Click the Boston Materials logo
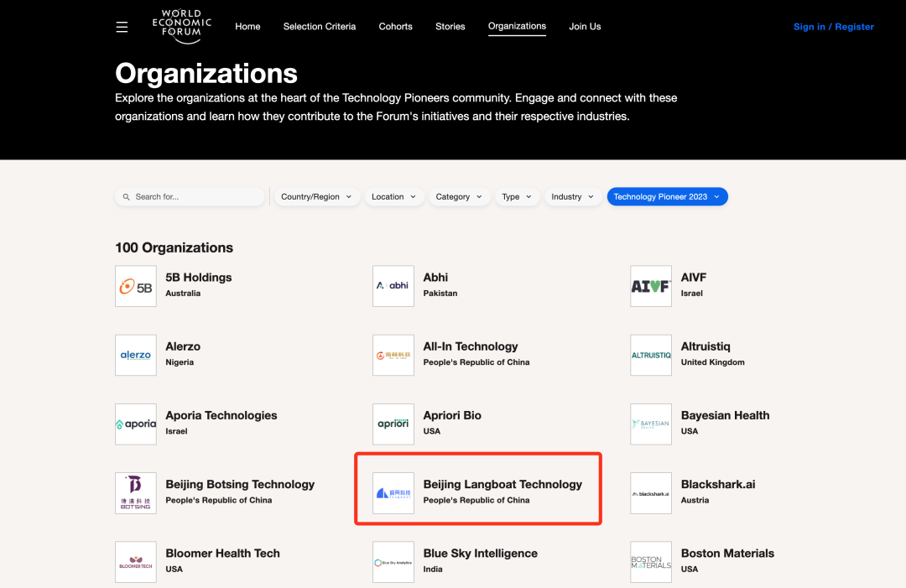906x588 pixels. [x=651, y=562]
